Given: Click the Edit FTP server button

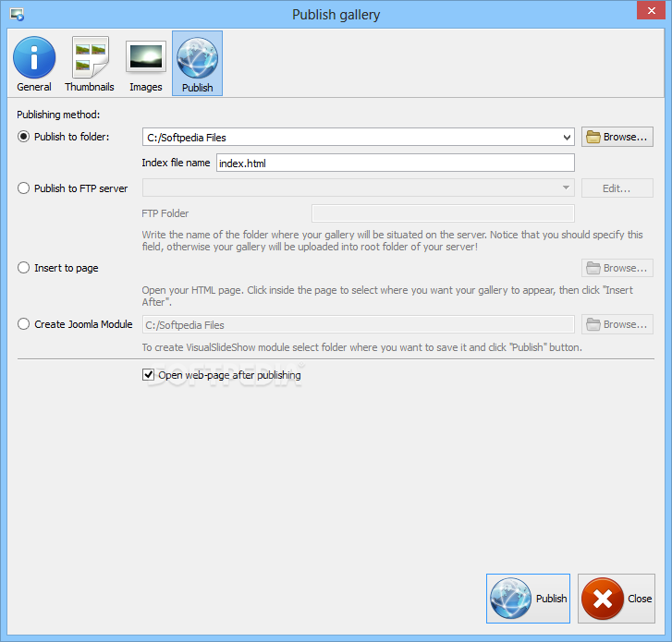Looking at the screenshot, I should (617, 188).
